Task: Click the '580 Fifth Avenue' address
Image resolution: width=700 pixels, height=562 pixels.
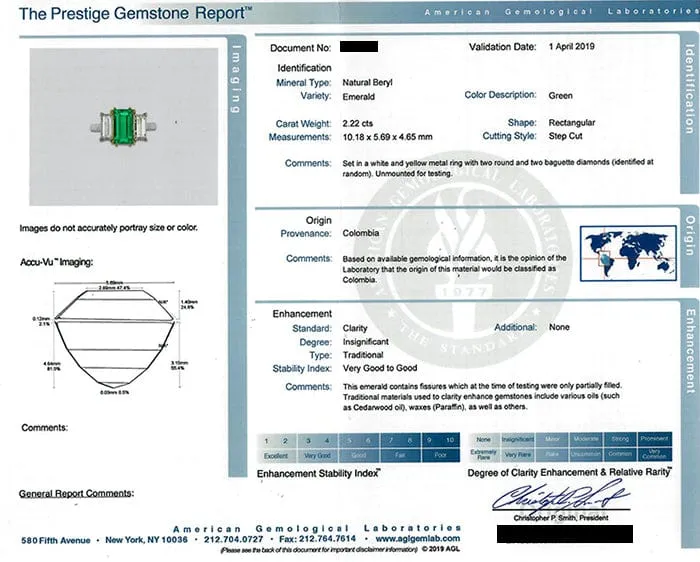Action: (56, 540)
